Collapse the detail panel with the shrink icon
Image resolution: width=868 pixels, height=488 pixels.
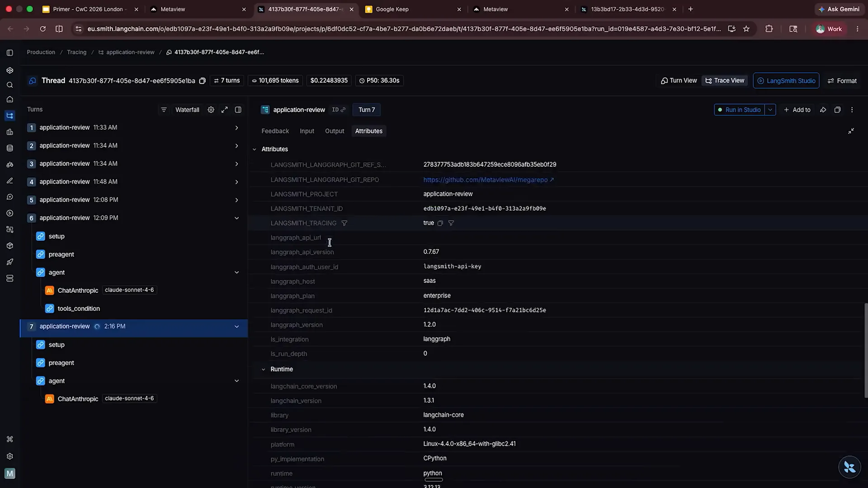(x=851, y=131)
